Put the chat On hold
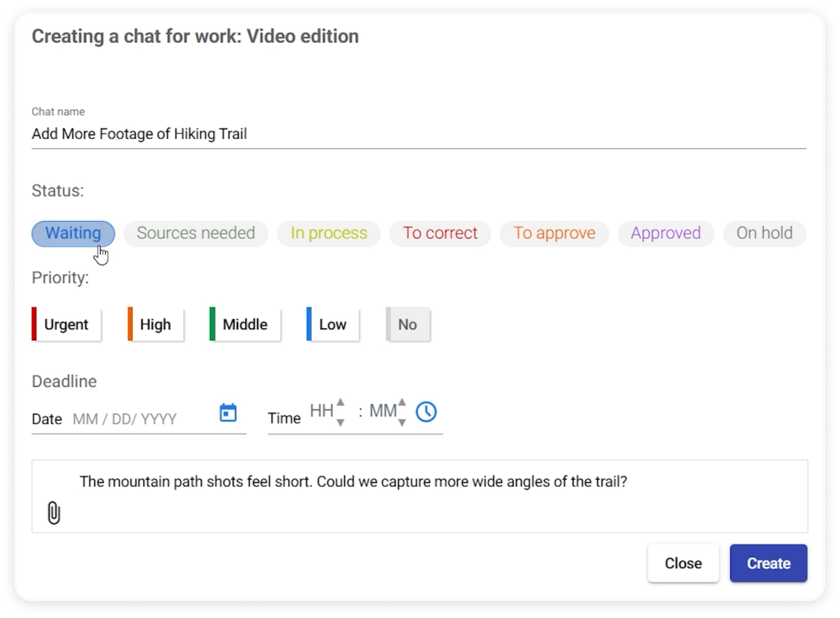This screenshot has width=840, height=618. [764, 233]
